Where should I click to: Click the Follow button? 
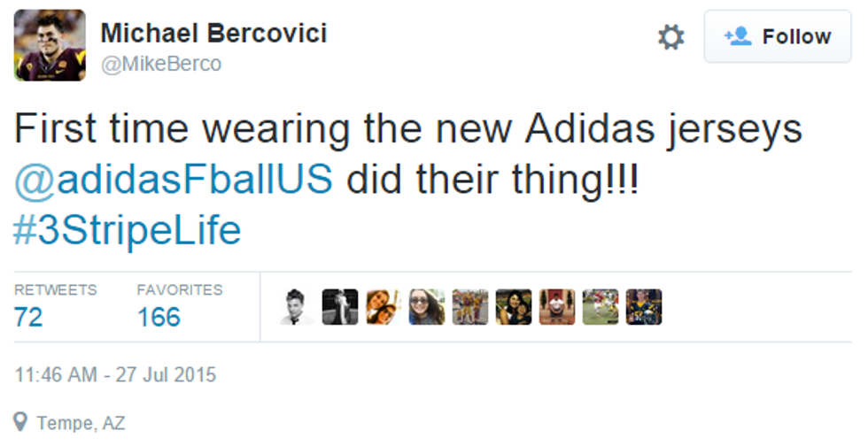(778, 37)
